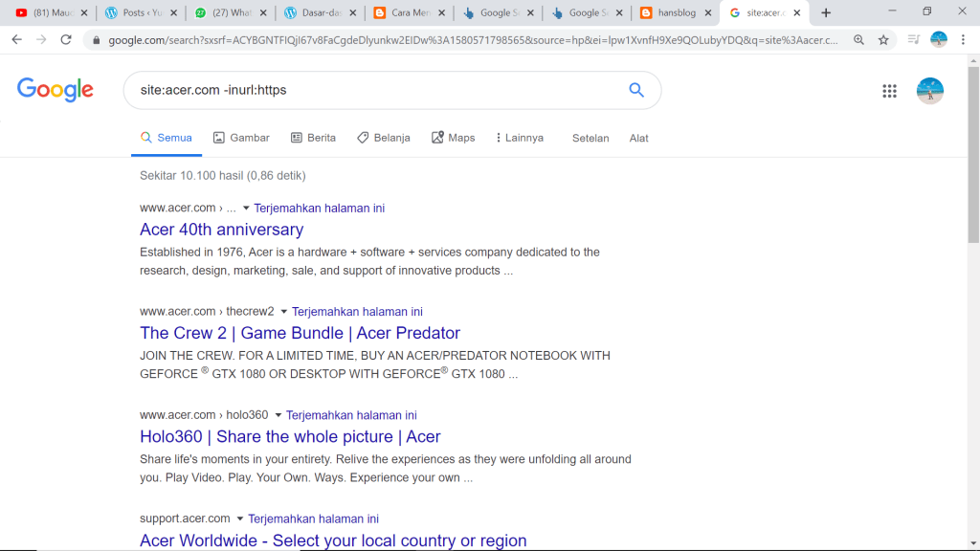Click in the Google search box
Screen dimensions: 980x551
point(373,90)
